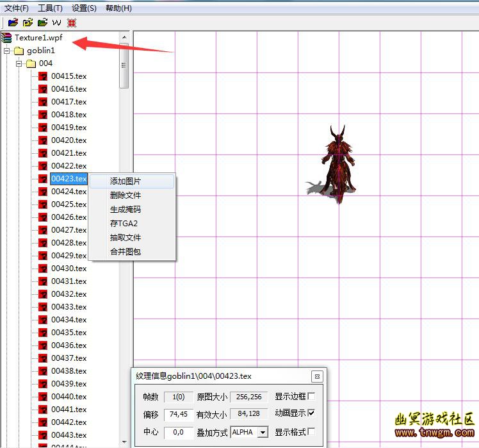This screenshot has height=448, width=479.
Task: Click the red icon beside 00417.tex
Action: 43,102
